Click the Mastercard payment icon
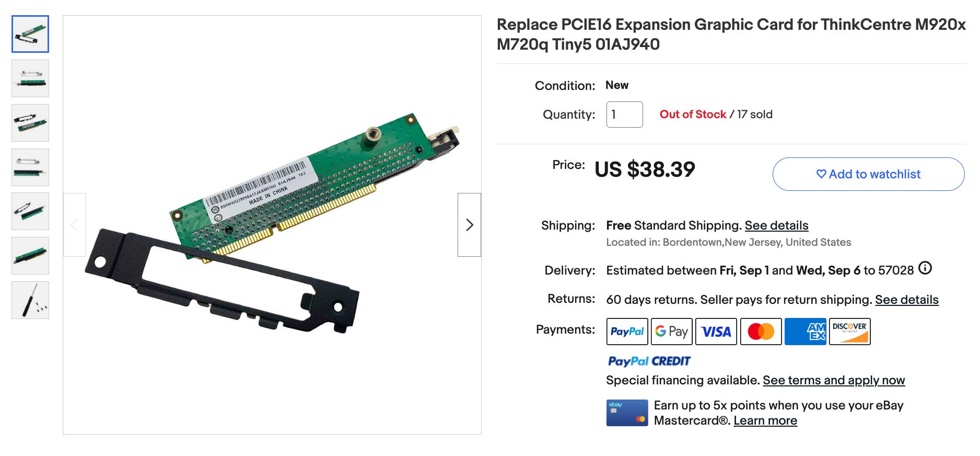This screenshot has width=980, height=456. 761,332
